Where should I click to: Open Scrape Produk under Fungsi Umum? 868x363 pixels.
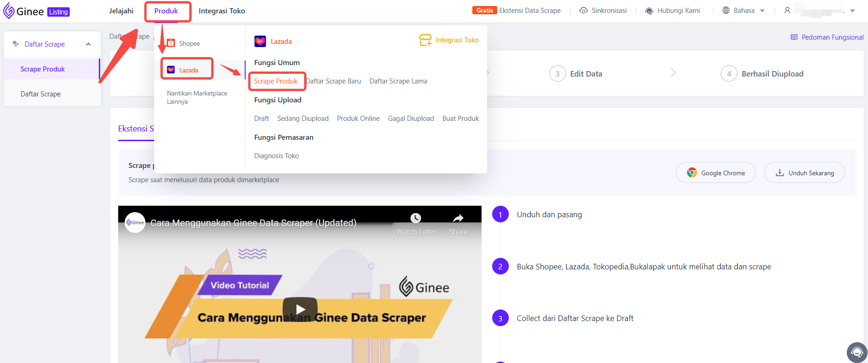[276, 81]
